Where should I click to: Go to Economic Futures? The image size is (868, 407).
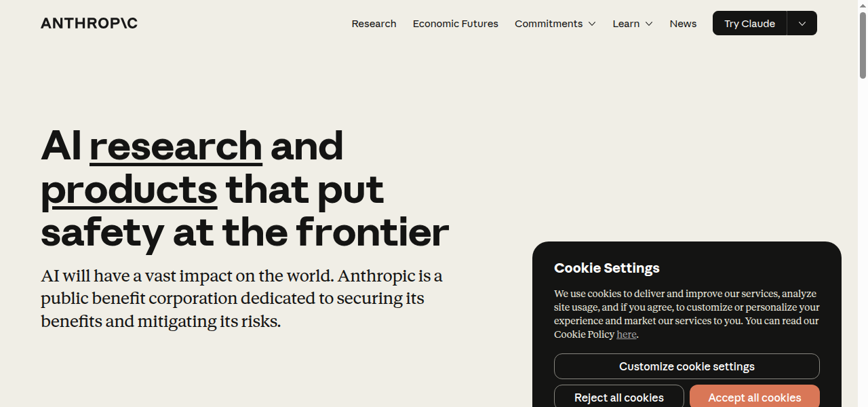455,24
